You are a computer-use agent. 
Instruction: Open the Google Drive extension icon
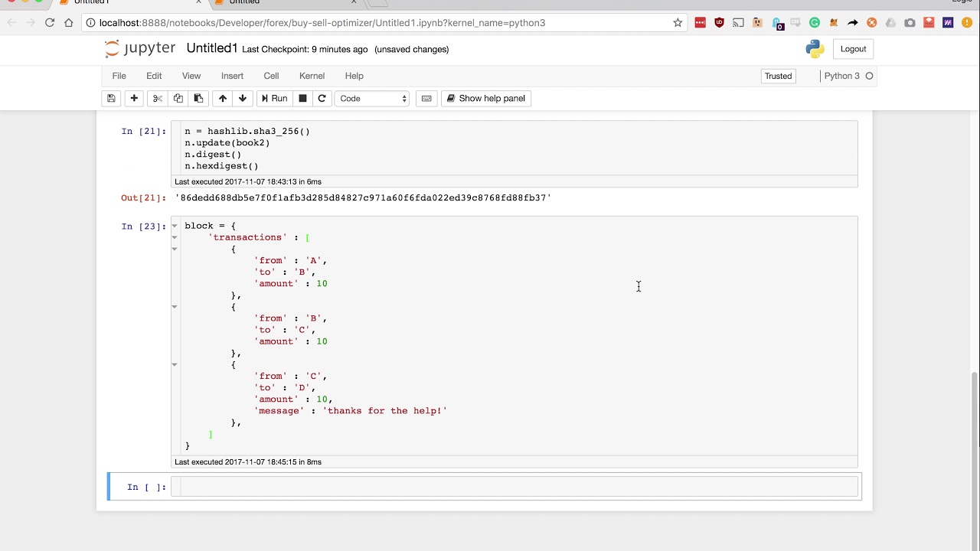(890, 23)
